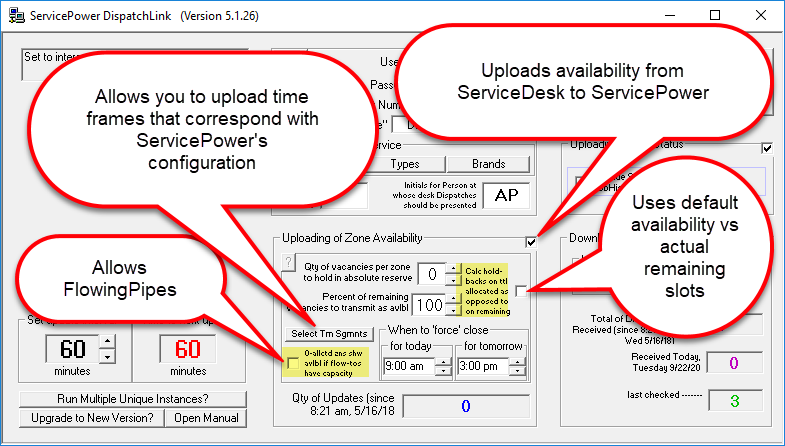Open the Select Tm Sgmnts dialog
The height and width of the screenshot is (446, 785).
click(329, 333)
